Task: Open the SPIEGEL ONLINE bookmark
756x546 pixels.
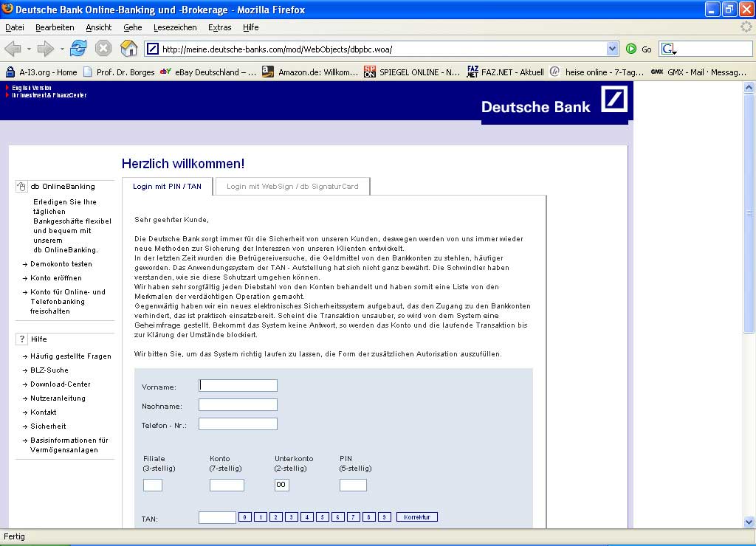Action: click(412, 72)
